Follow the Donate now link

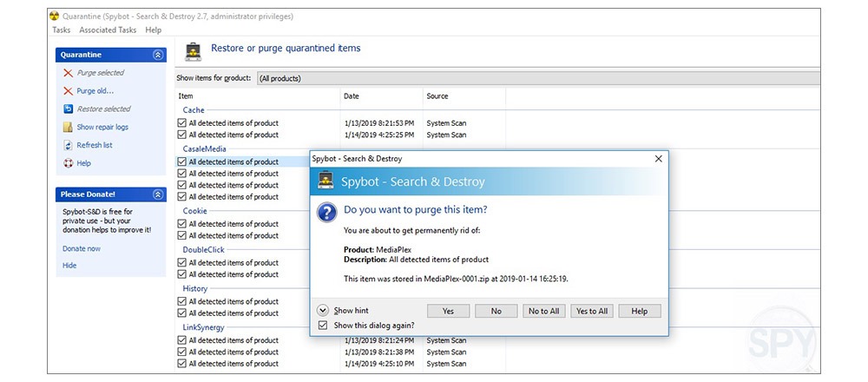[x=82, y=248]
